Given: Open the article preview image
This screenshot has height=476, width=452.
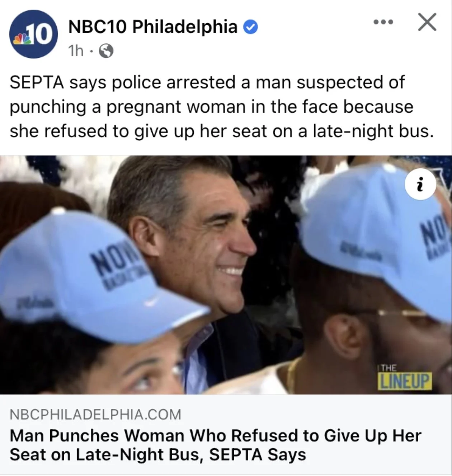Looking at the screenshot, I should (226, 275).
